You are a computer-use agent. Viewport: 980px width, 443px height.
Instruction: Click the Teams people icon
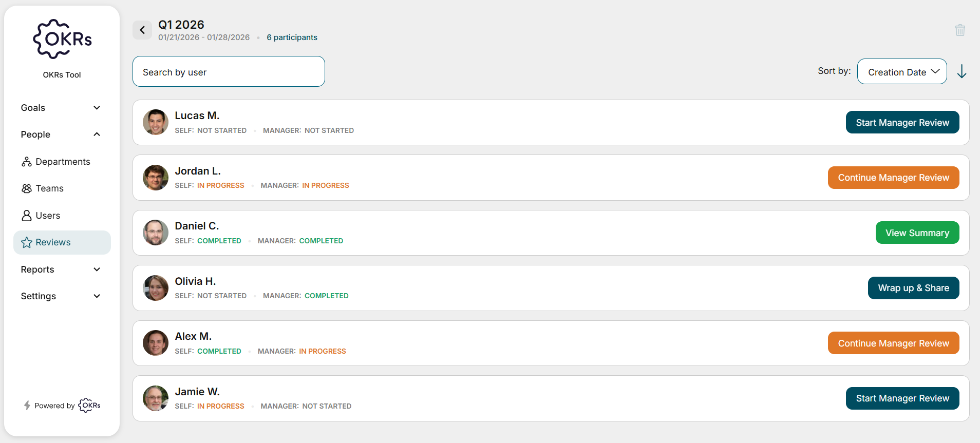[x=27, y=188]
